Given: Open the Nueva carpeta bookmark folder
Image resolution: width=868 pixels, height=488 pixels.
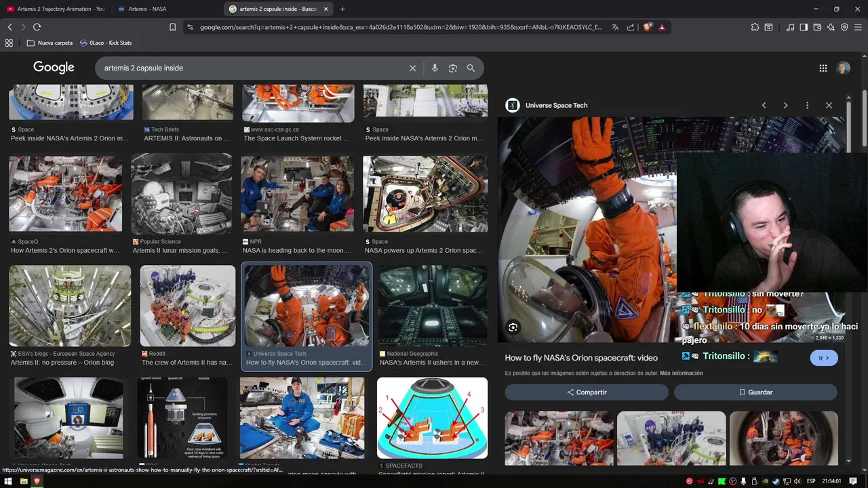Looking at the screenshot, I should [50, 43].
